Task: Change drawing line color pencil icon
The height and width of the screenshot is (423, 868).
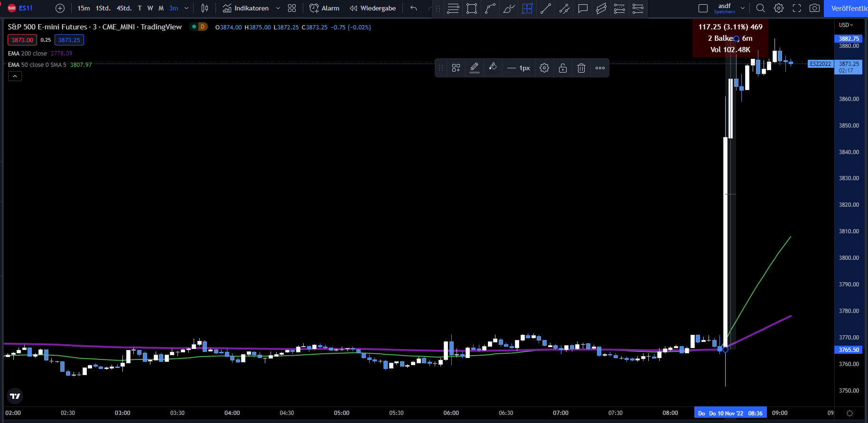Action: [475, 68]
